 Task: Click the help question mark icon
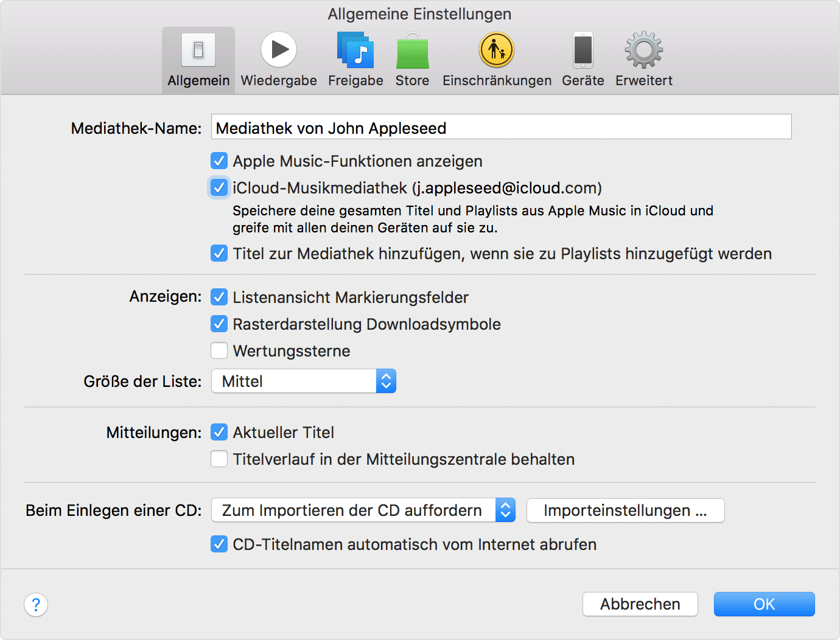36,605
